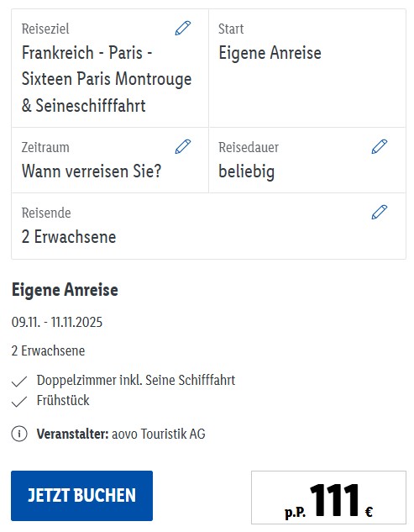
Task: Click the checkmark beside Frühstück
Action: tap(19, 402)
